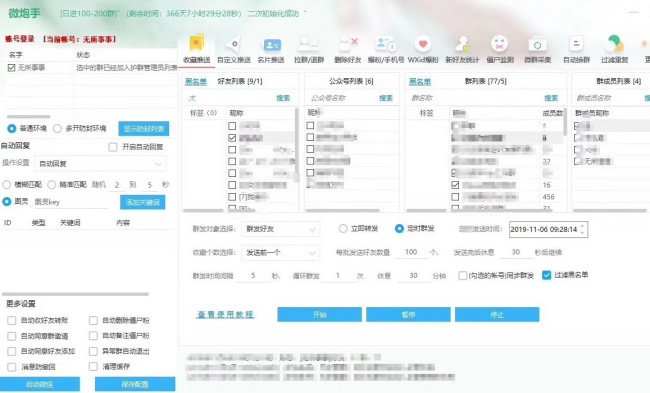The width and height of the screenshot is (650, 393).
Task: Click 搜索 in the group list panel
Action: click(551, 98)
